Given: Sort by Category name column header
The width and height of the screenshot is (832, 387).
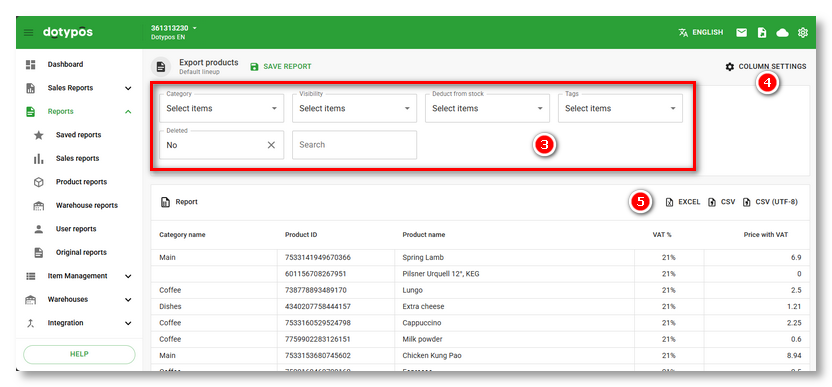Looking at the screenshot, I should (182, 235).
